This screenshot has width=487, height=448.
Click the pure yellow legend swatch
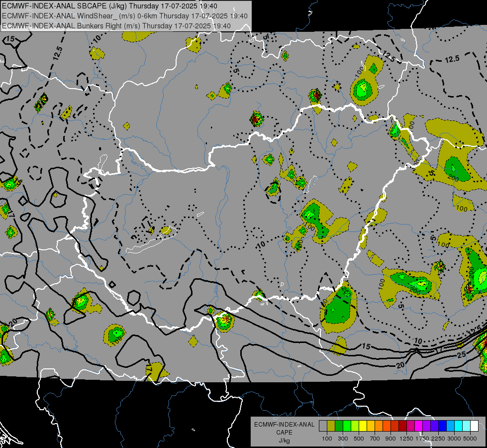(363, 426)
